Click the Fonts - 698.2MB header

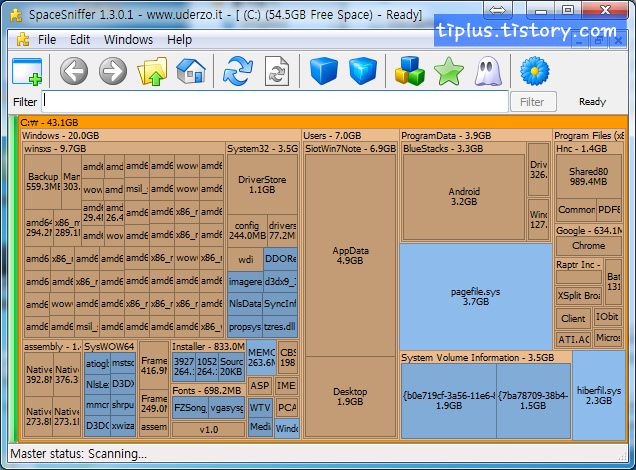pyautogui.click(x=208, y=391)
